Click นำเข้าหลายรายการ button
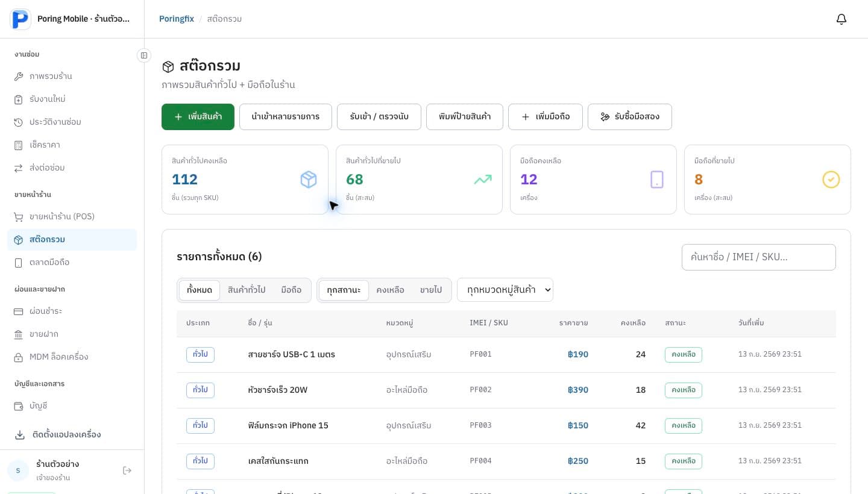 (x=286, y=117)
